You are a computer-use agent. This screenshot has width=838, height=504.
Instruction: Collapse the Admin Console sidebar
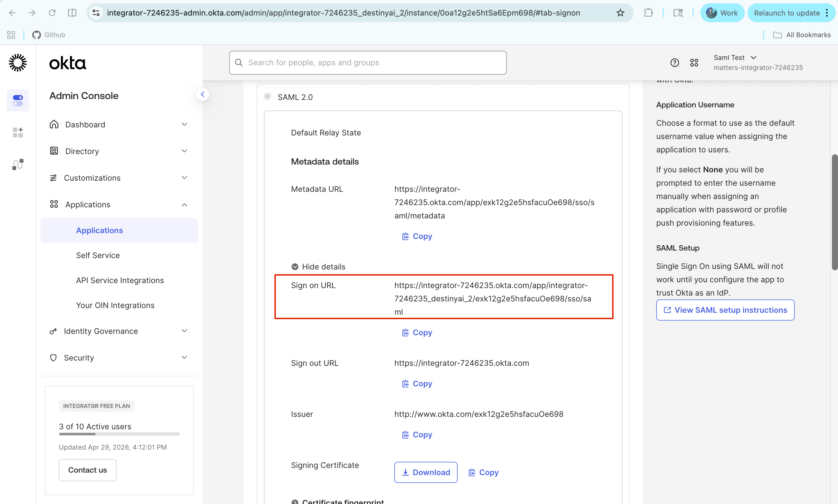click(202, 94)
